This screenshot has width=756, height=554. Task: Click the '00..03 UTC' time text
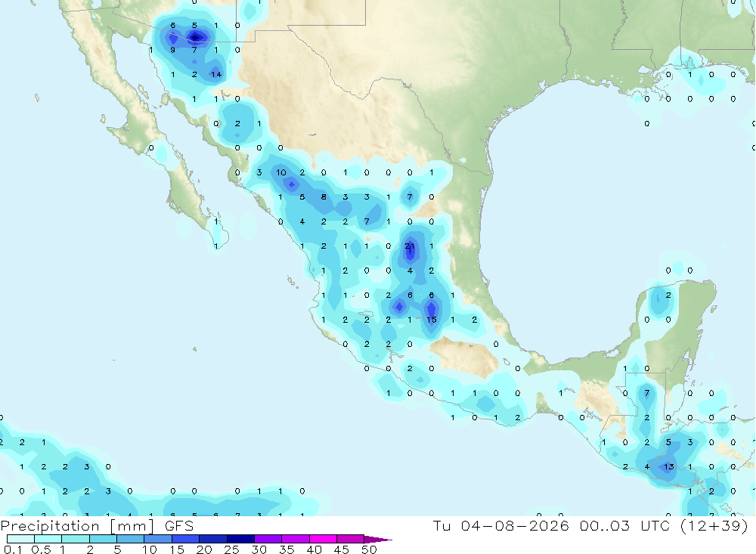(x=625, y=525)
